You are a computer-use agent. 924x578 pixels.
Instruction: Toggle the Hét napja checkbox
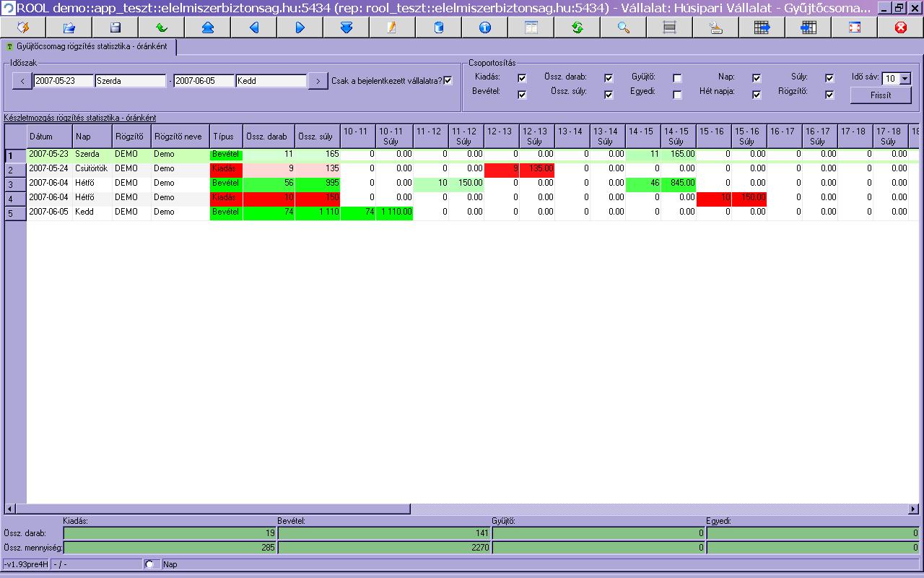757,95
